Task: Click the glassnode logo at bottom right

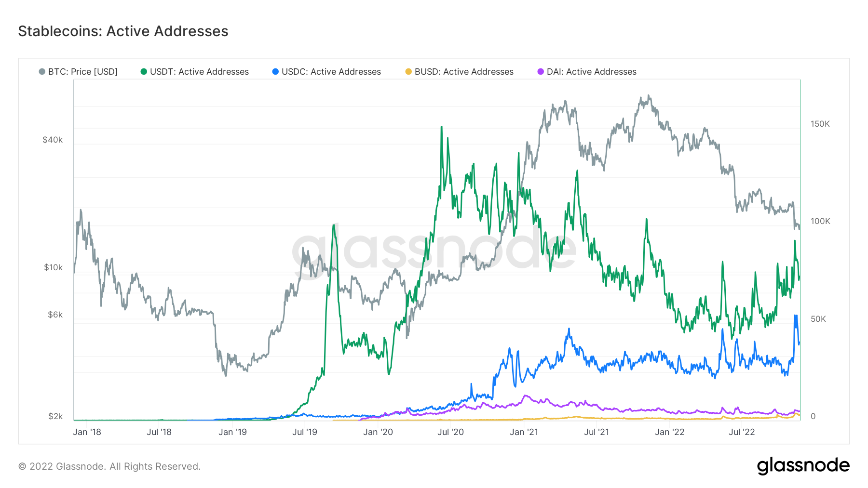Action: tap(803, 466)
